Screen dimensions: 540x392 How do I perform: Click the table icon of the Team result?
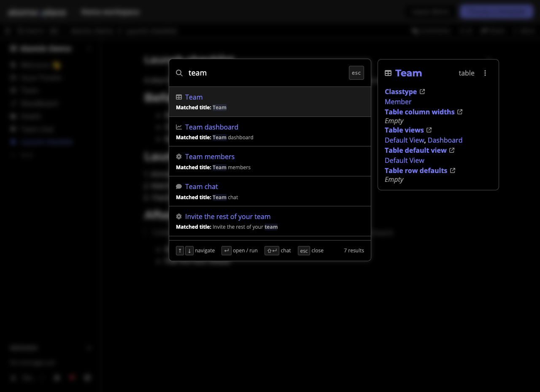click(179, 97)
